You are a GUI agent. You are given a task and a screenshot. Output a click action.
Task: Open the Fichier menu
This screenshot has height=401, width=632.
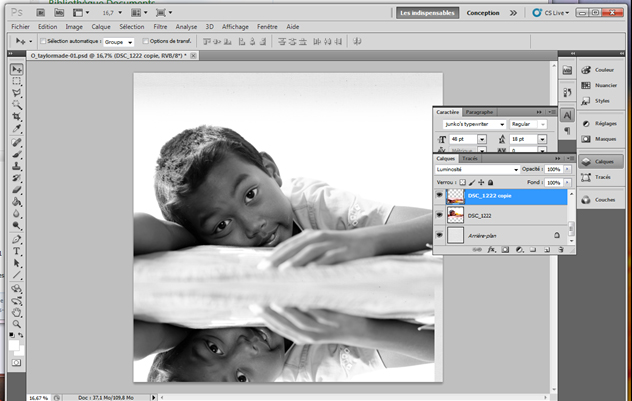coord(20,27)
